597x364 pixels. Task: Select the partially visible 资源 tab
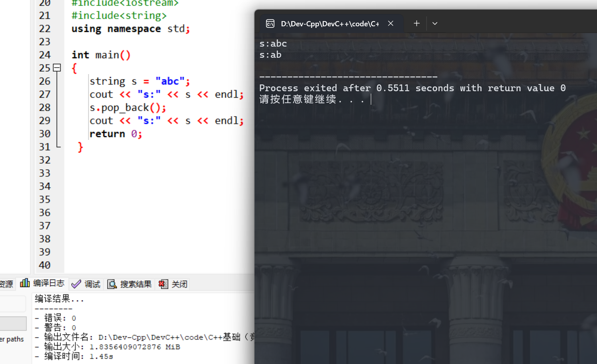7,284
